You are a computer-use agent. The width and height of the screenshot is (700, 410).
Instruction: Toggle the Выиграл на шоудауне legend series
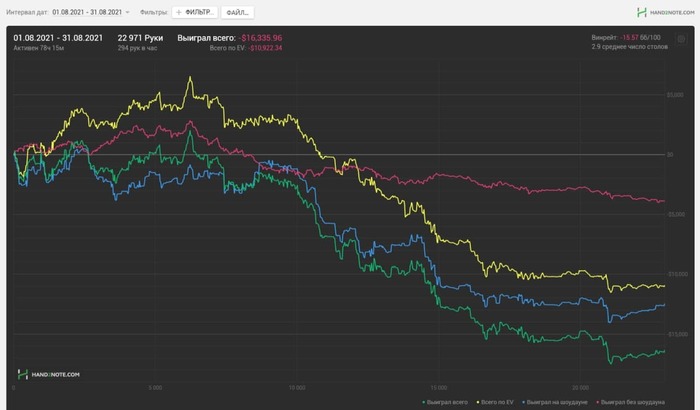(557, 402)
